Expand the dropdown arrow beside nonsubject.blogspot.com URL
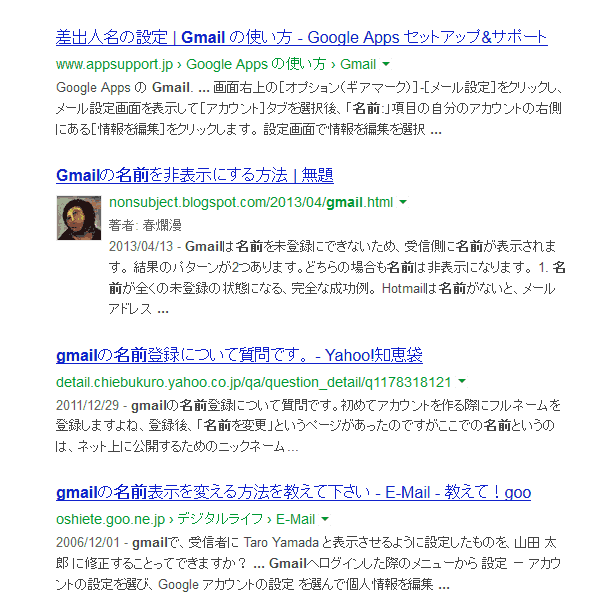The image size is (600, 600). 403,202
